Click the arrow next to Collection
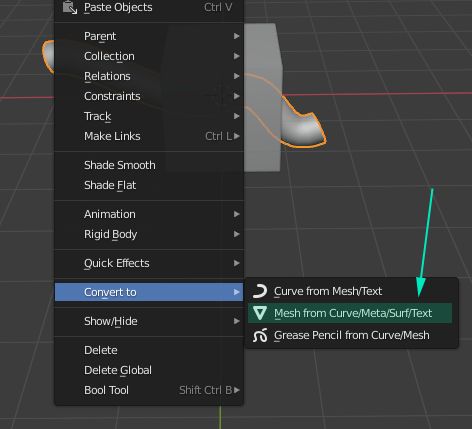Viewport: 472px width, 429px height. pyautogui.click(x=237, y=56)
